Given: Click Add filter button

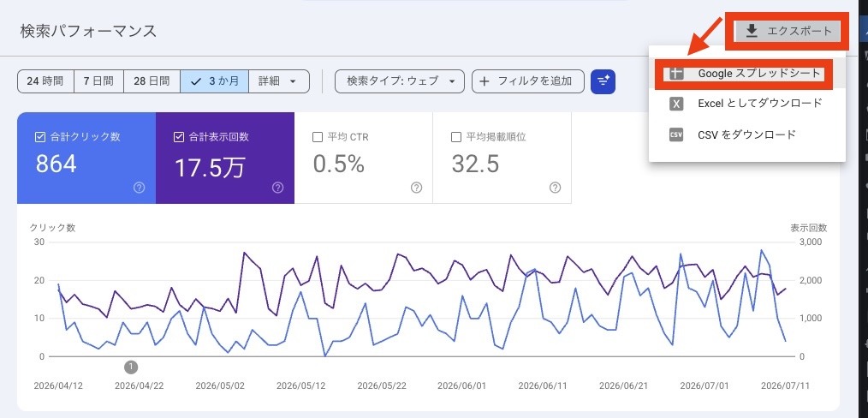Looking at the screenshot, I should point(528,81).
